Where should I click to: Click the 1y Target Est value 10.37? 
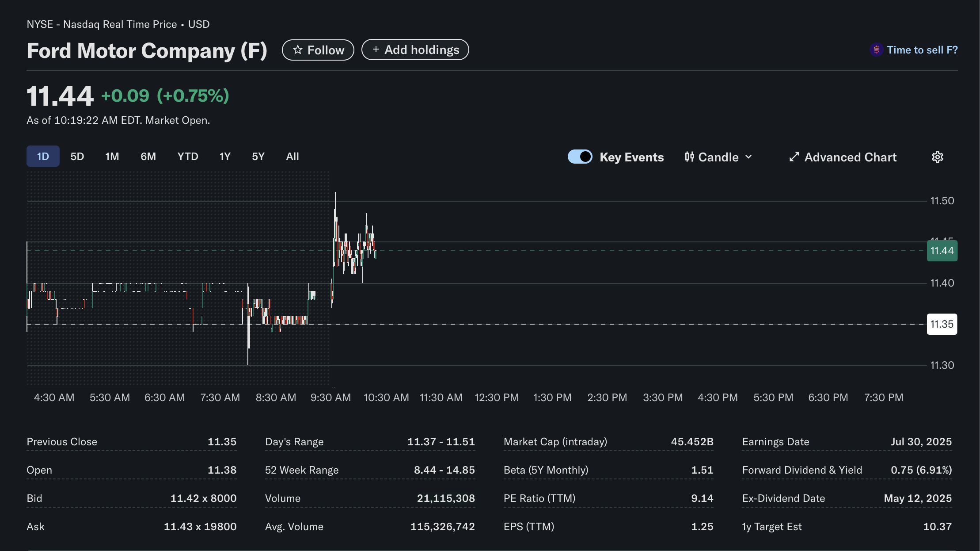coord(938,527)
